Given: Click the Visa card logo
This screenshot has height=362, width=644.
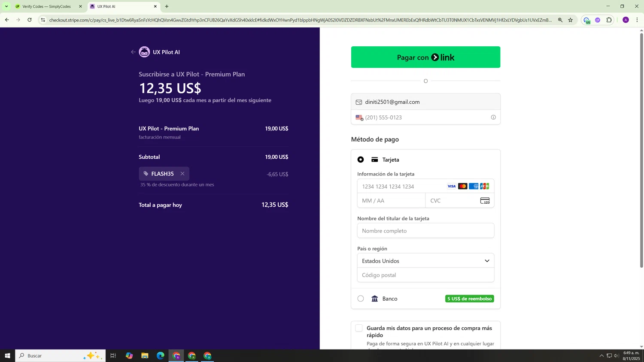Looking at the screenshot, I should (452, 186).
